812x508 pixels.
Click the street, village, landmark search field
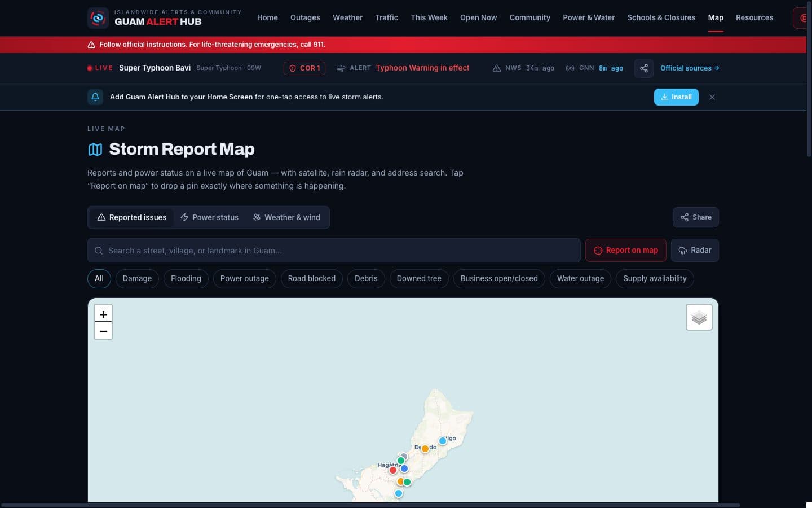[x=334, y=251]
